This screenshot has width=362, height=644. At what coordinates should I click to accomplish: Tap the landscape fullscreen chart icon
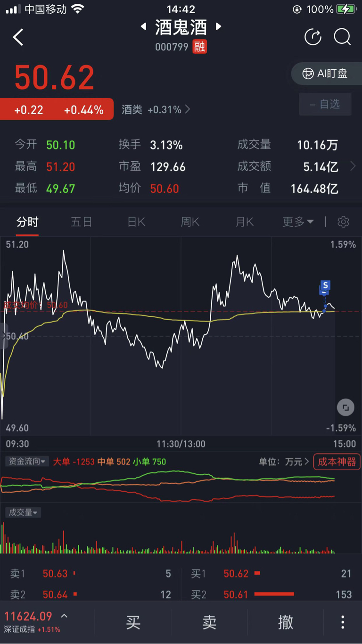pos(346,407)
